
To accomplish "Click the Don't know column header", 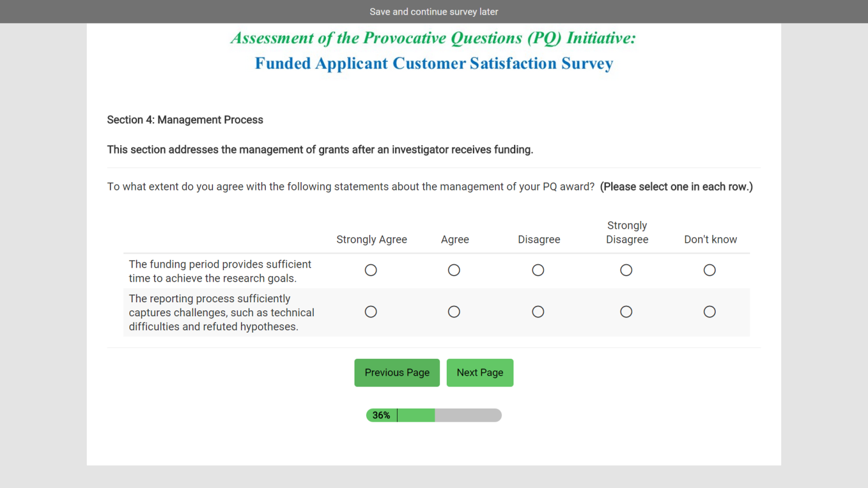I will coord(710,240).
